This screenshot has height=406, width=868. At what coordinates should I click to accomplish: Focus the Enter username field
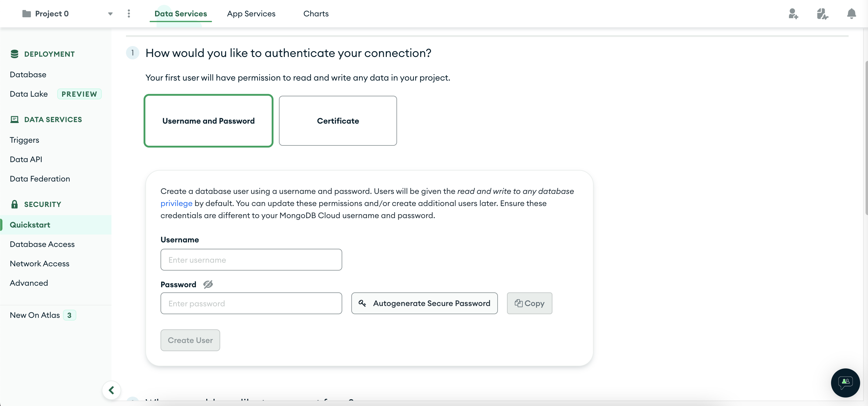(251, 260)
